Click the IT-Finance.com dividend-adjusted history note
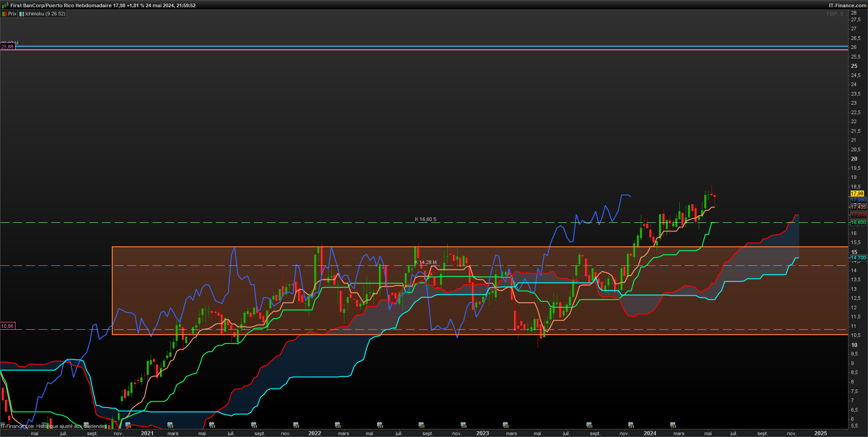Image resolution: width=868 pixels, height=437 pixels. point(54,426)
